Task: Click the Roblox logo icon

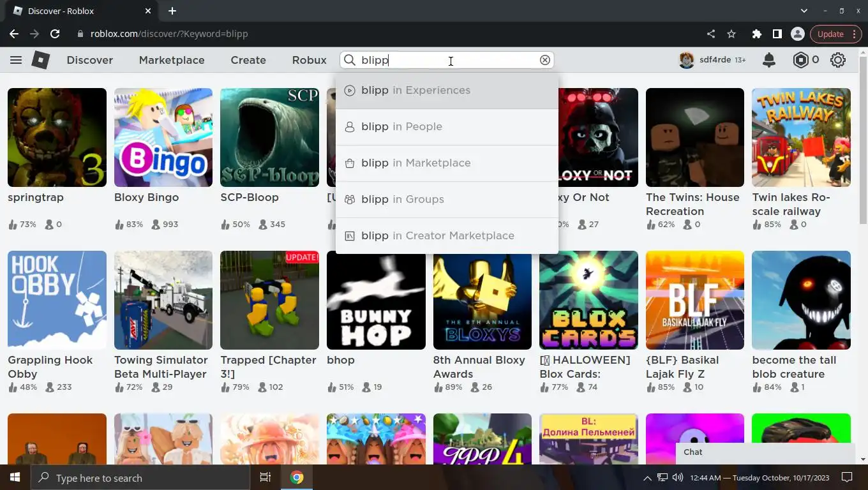Action: click(41, 60)
